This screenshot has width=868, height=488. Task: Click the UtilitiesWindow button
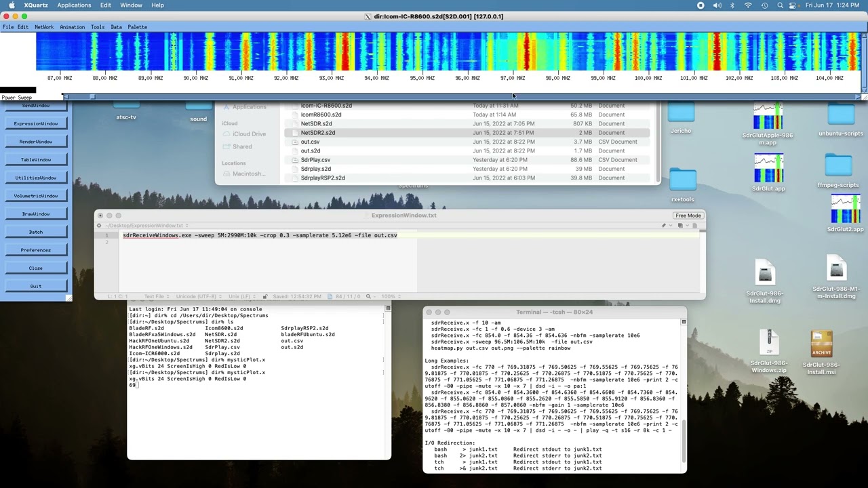[x=36, y=178]
